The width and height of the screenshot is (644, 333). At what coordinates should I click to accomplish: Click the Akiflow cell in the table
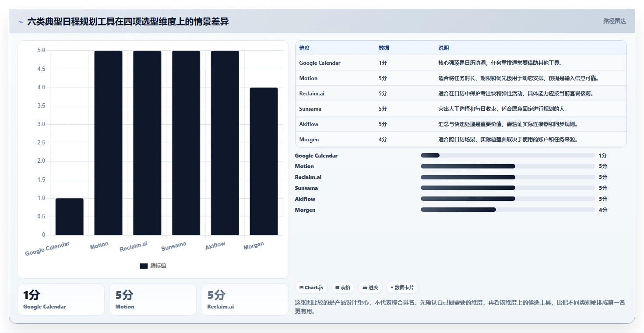pos(309,124)
